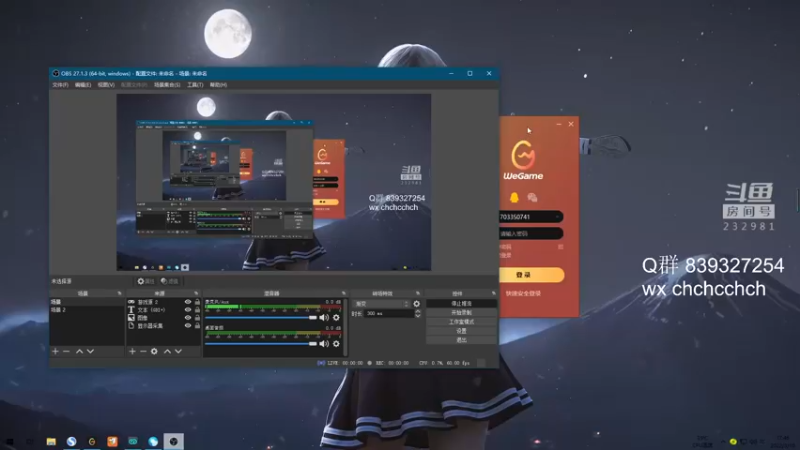Pop out the 来源 dock panel icon
Viewport: 800px width, 450px height.
tap(196, 293)
